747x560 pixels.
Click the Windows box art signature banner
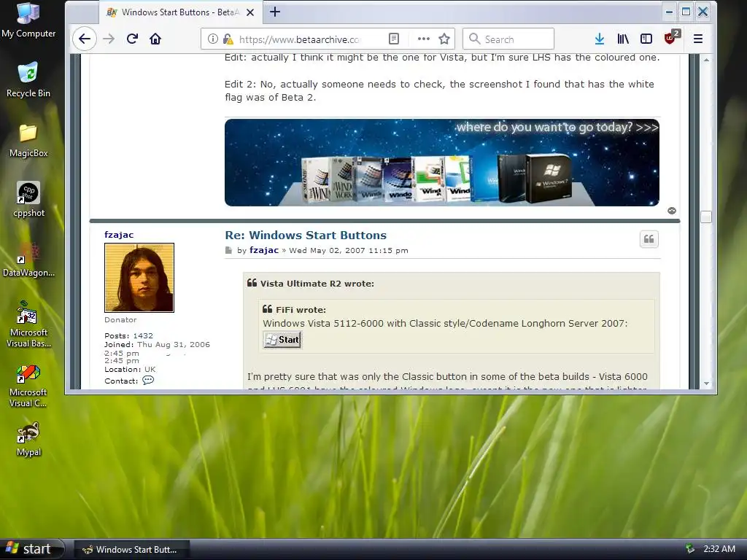pos(441,163)
